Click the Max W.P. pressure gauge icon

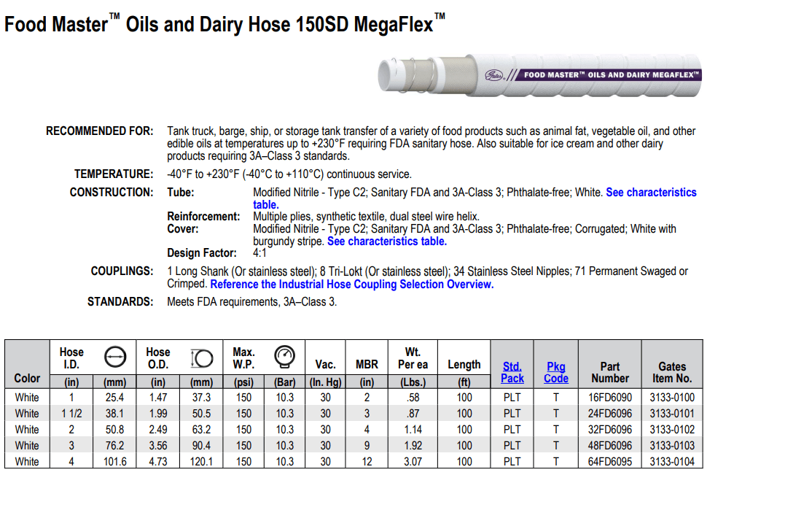[x=284, y=357]
